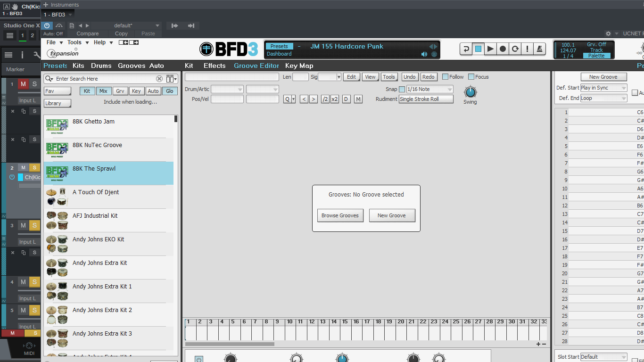Click the Compare button in plugin header
The width and height of the screenshot is (644, 362).
click(x=88, y=33)
